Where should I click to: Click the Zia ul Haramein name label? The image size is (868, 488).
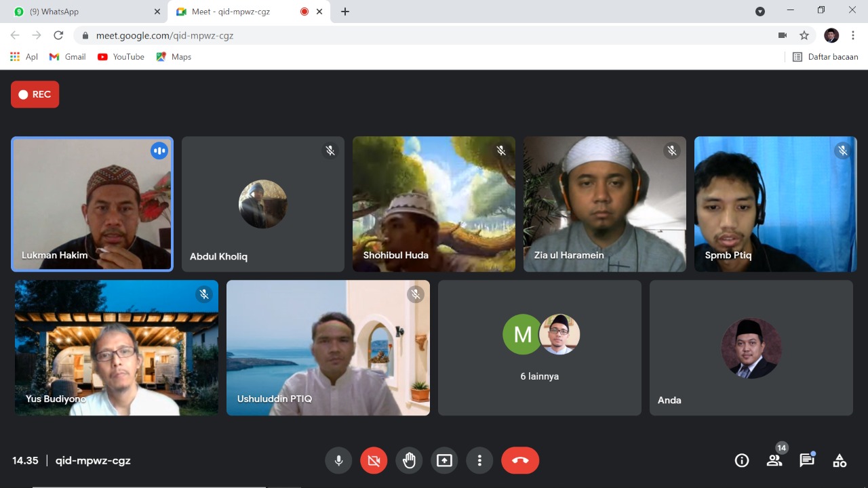(568, 256)
